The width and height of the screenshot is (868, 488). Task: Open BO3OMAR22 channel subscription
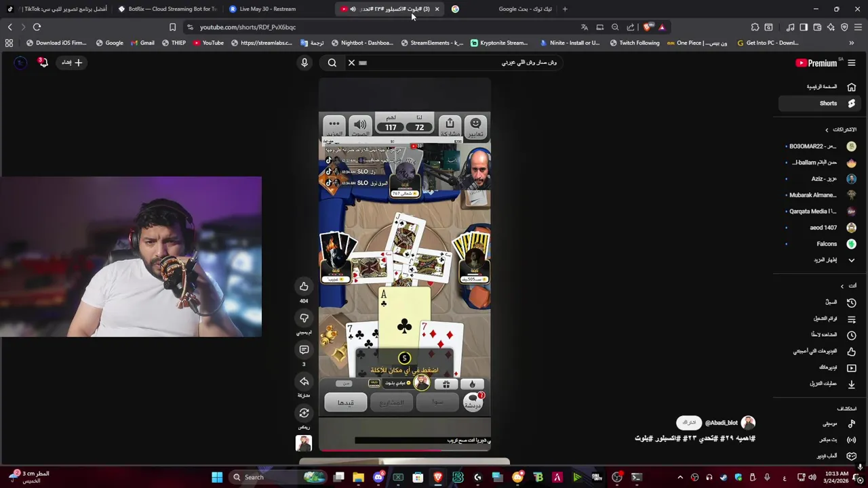click(x=819, y=146)
